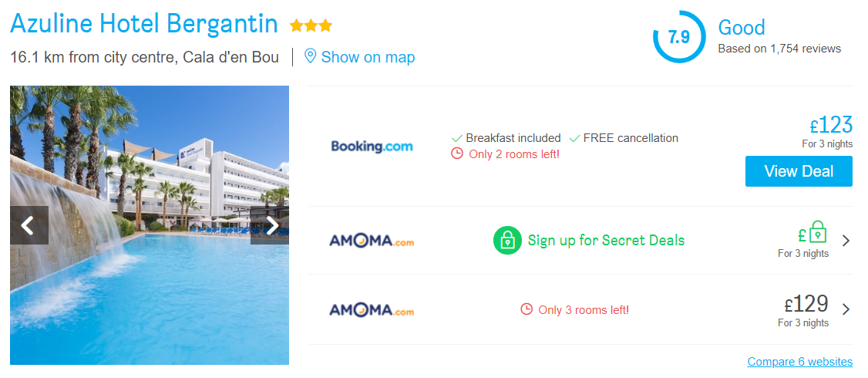Show next hotel photo arrow
Image resolution: width=868 pixels, height=378 pixels.
[x=271, y=225]
